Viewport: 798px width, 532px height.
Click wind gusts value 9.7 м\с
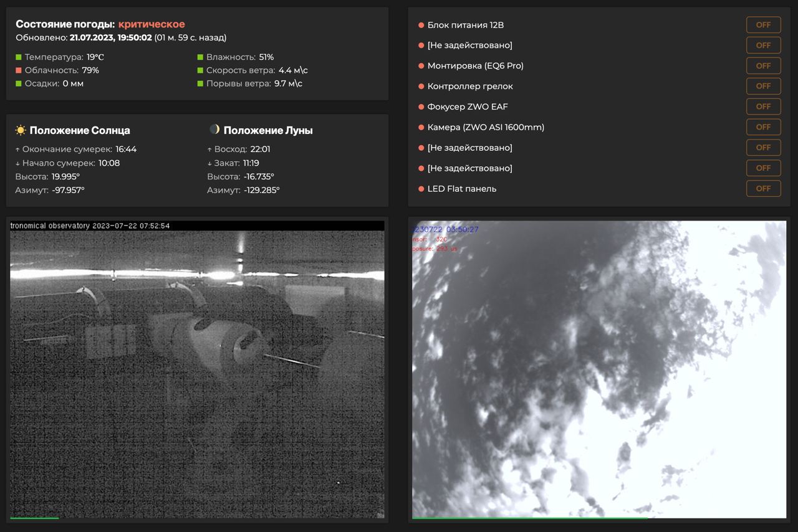tap(289, 83)
